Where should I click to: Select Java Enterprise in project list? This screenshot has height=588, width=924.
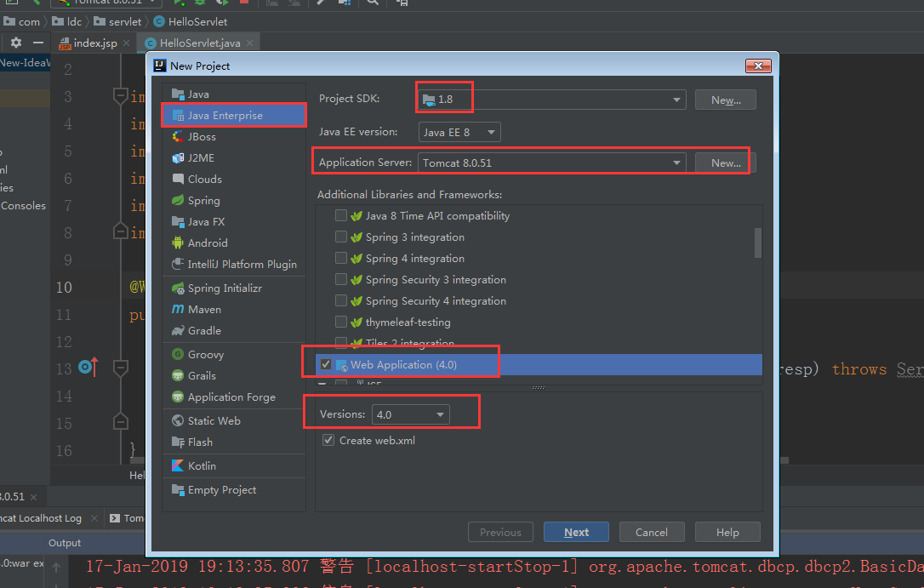click(x=234, y=115)
